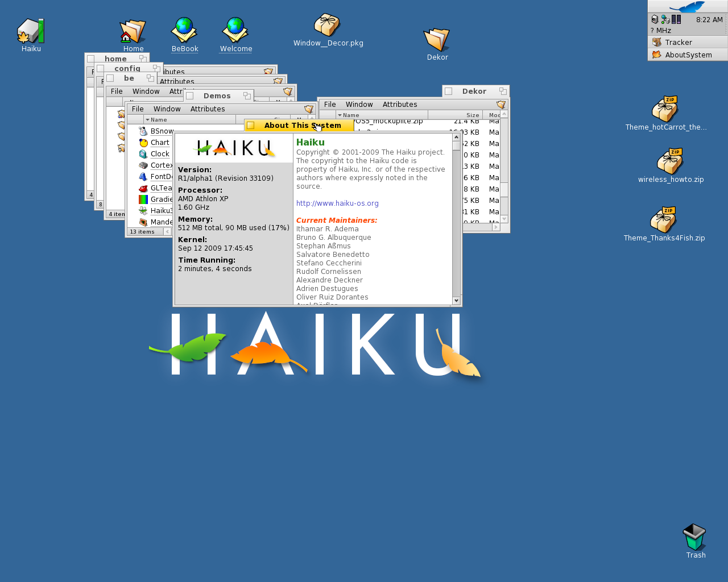This screenshot has height=582, width=728.
Task: Select Theme_hotCarrot zip file on desktop
Action: pos(665,109)
